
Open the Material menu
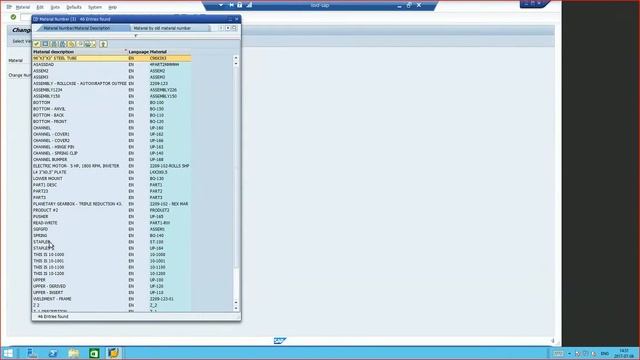pos(22,7)
